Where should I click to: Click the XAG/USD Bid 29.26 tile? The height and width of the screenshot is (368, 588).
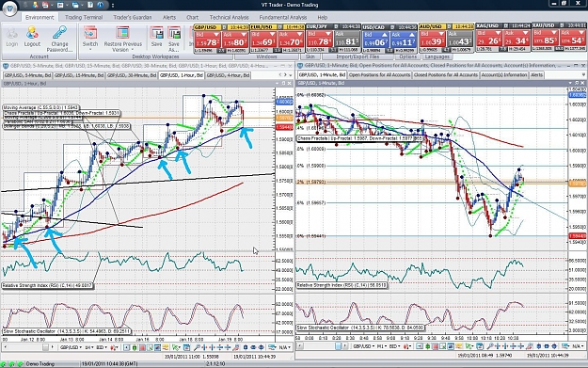click(x=489, y=39)
